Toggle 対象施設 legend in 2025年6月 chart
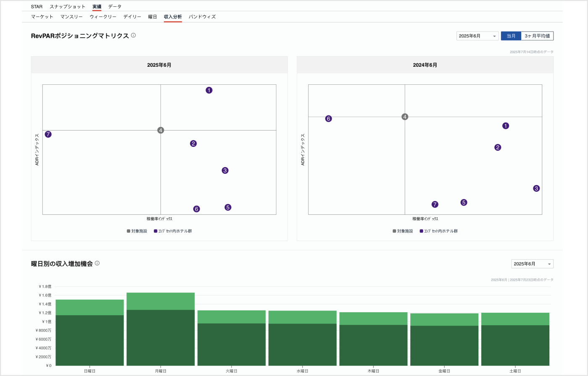Viewport: 588px width, 376px height. [137, 231]
